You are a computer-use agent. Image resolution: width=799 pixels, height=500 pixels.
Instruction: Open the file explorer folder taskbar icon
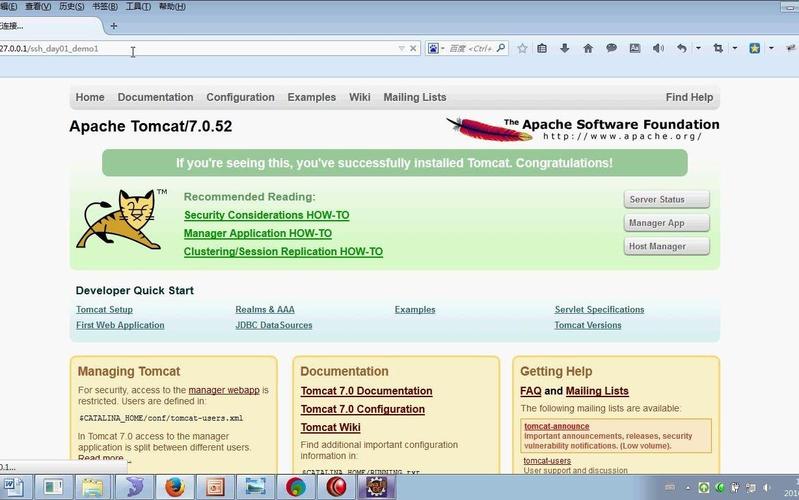[92, 487]
